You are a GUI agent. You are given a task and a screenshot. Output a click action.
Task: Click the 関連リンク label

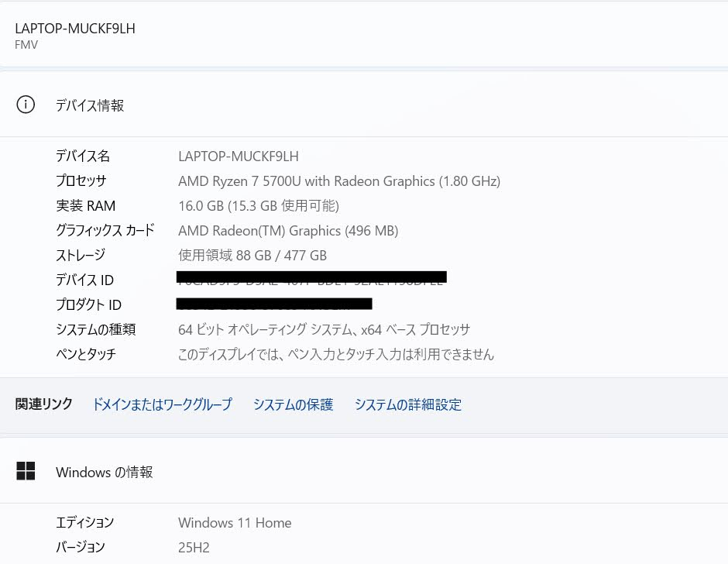click(43, 404)
